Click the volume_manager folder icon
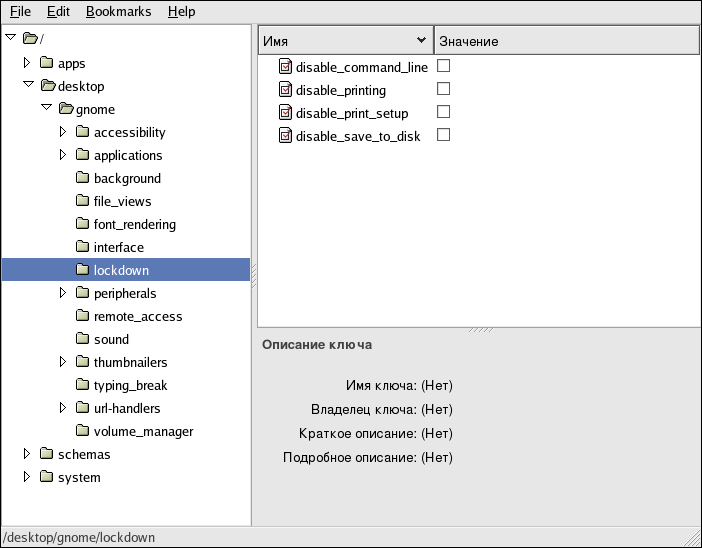 83,431
